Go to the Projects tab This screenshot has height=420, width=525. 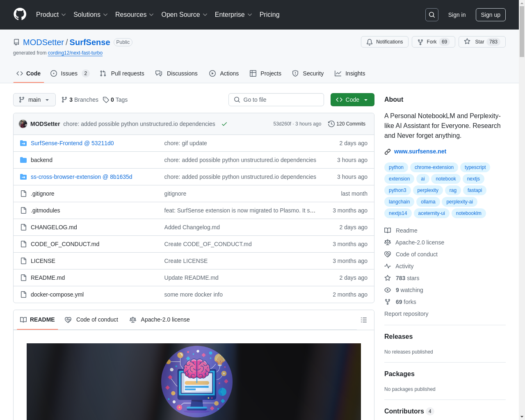pyautogui.click(x=265, y=73)
